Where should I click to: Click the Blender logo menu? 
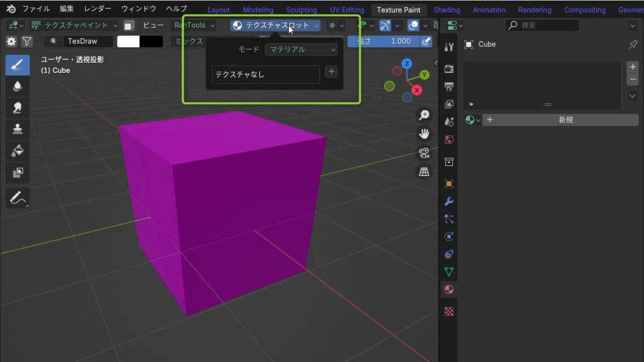(x=11, y=9)
